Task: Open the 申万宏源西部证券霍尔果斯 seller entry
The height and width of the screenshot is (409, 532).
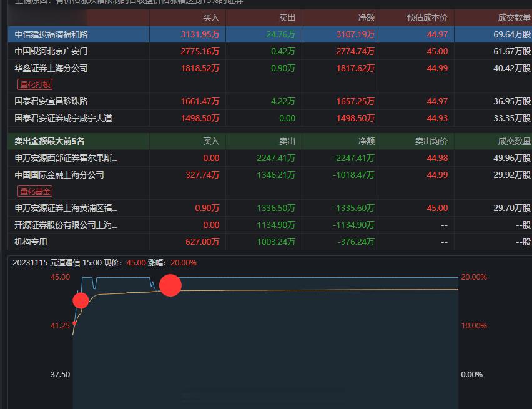Action: point(66,158)
